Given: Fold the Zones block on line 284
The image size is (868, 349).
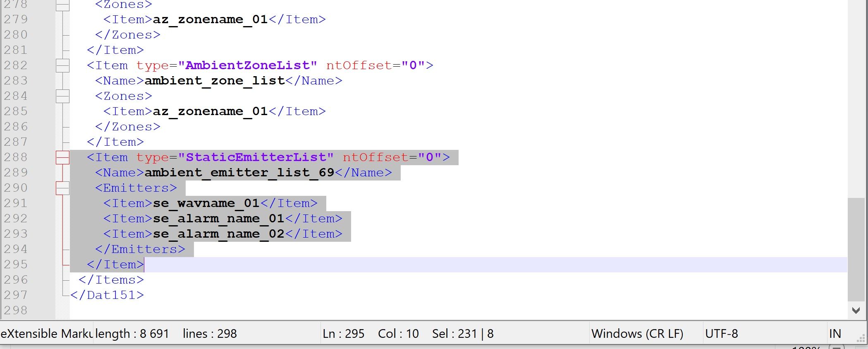Looking at the screenshot, I should pyautogui.click(x=62, y=96).
